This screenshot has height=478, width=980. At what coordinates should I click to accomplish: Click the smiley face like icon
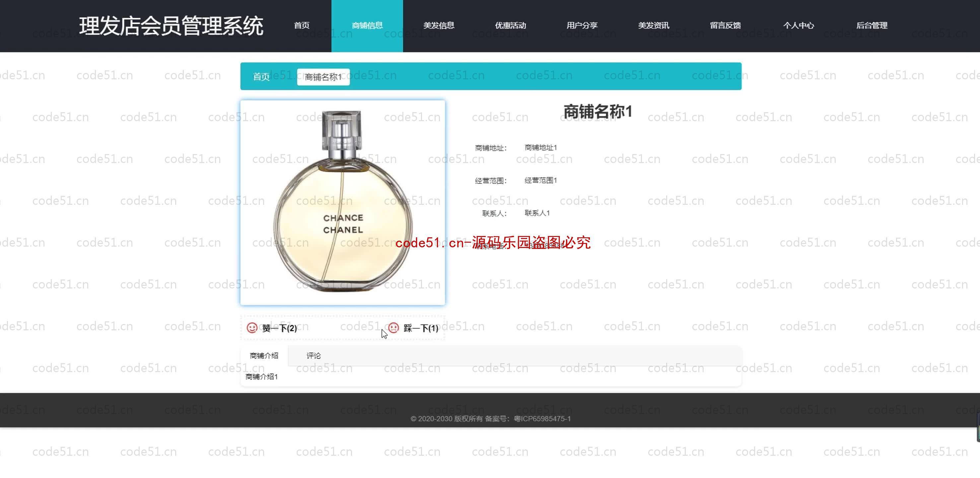[252, 328]
